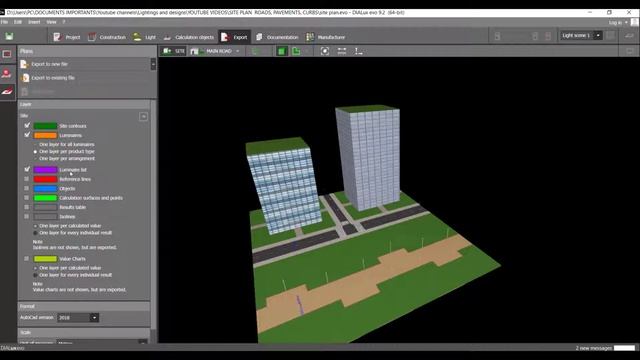Open the View menu
640x360 pixels.
click(51, 22)
